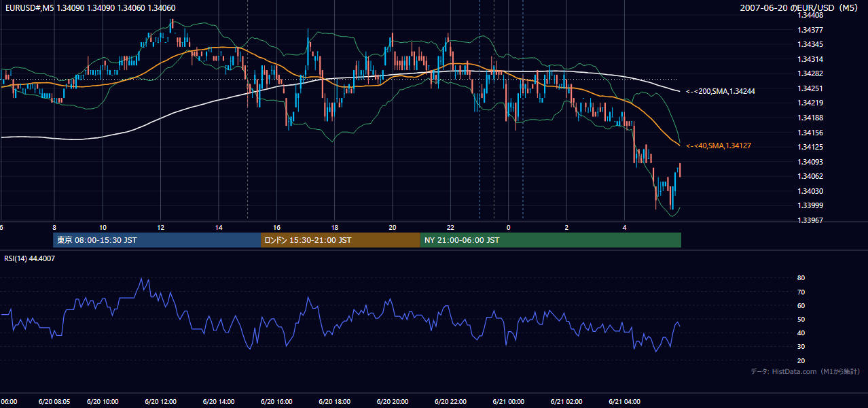
Task: Click hour 14 on the chart axis
Action: point(219,227)
